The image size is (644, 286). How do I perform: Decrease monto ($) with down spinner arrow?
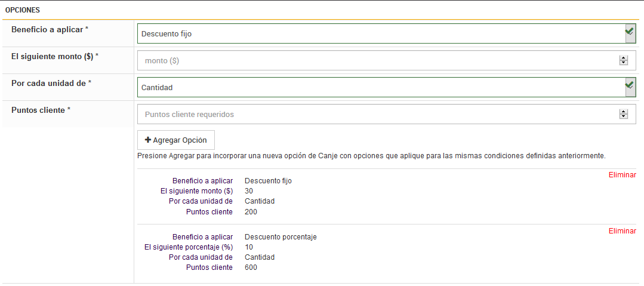click(x=624, y=63)
